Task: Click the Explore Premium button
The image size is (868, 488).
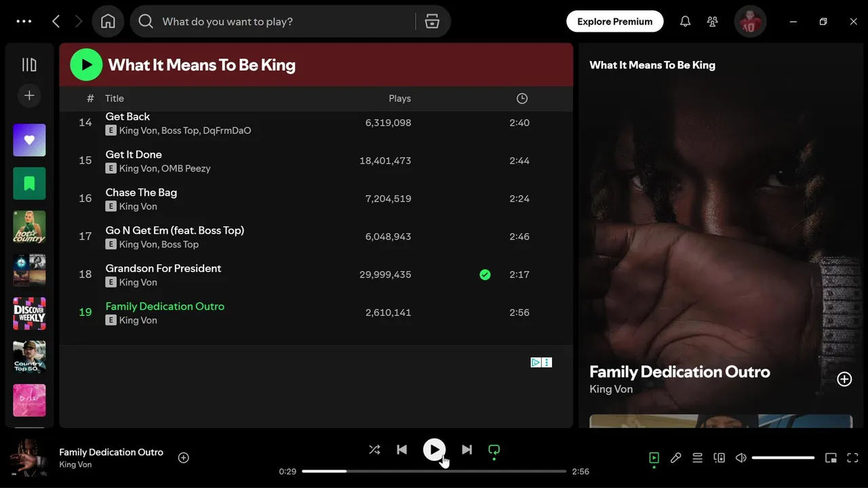Action: 614,22
